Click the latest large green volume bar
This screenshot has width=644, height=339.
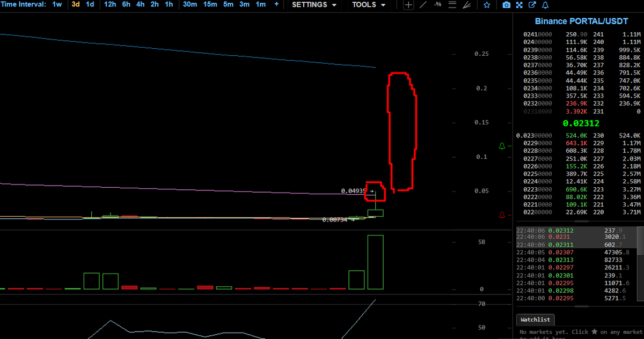(x=375, y=262)
